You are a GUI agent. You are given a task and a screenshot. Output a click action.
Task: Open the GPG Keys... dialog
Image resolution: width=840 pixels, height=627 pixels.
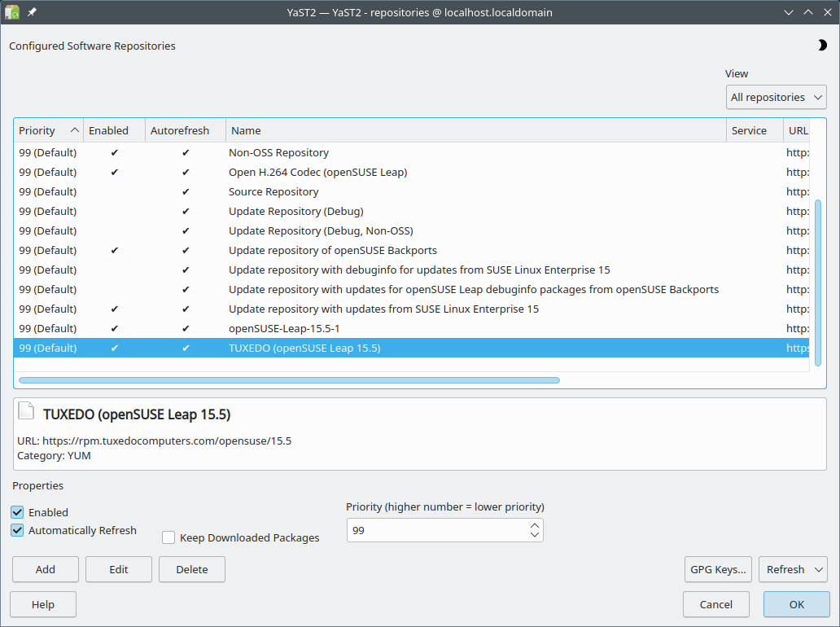718,569
